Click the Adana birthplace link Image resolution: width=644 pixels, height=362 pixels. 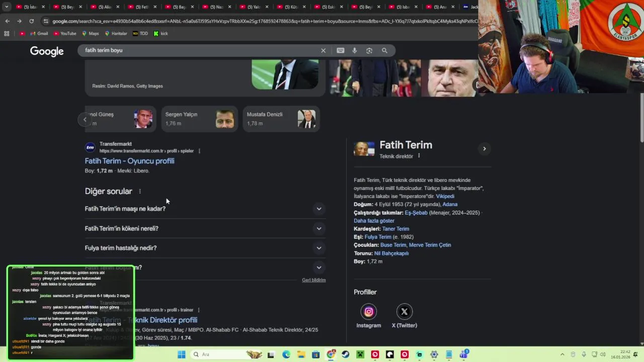(450, 205)
